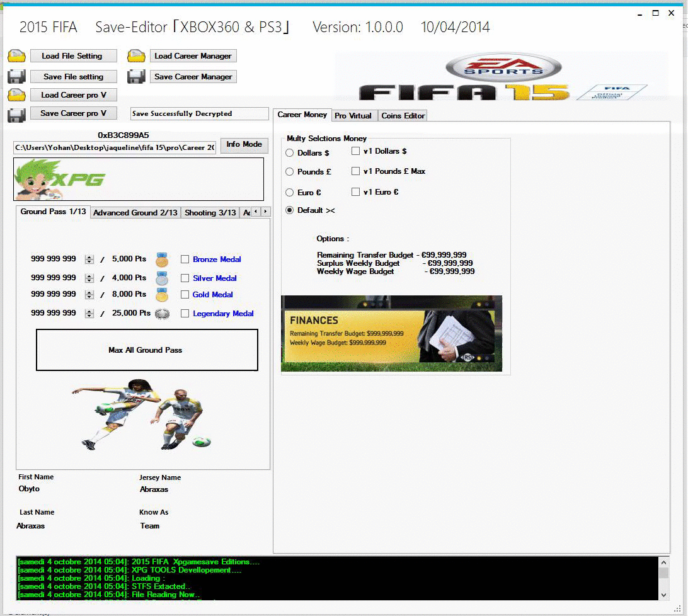Viewport: 688px width, 616px height.
Task: Click the Info Mode button
Action: click(x=244, y=144)
